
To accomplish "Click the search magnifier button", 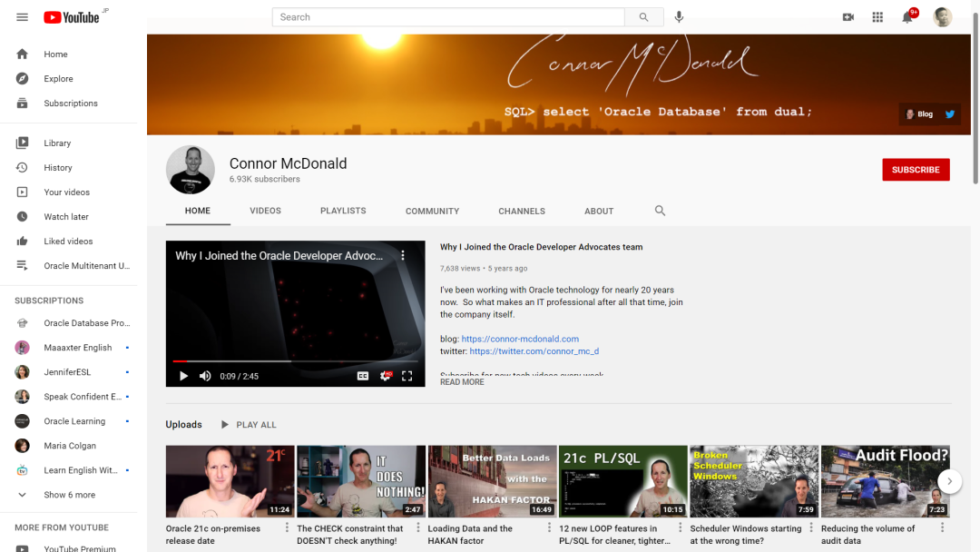I will pos(643,17).
